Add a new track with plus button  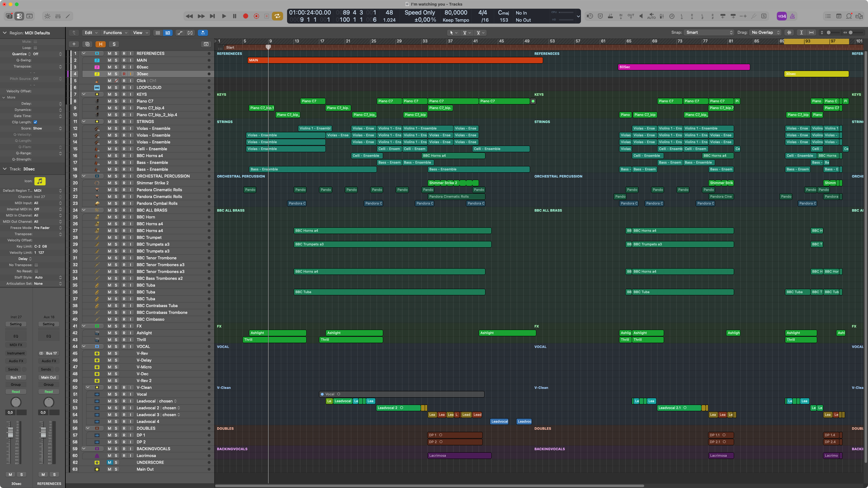[x=74, y=44]
